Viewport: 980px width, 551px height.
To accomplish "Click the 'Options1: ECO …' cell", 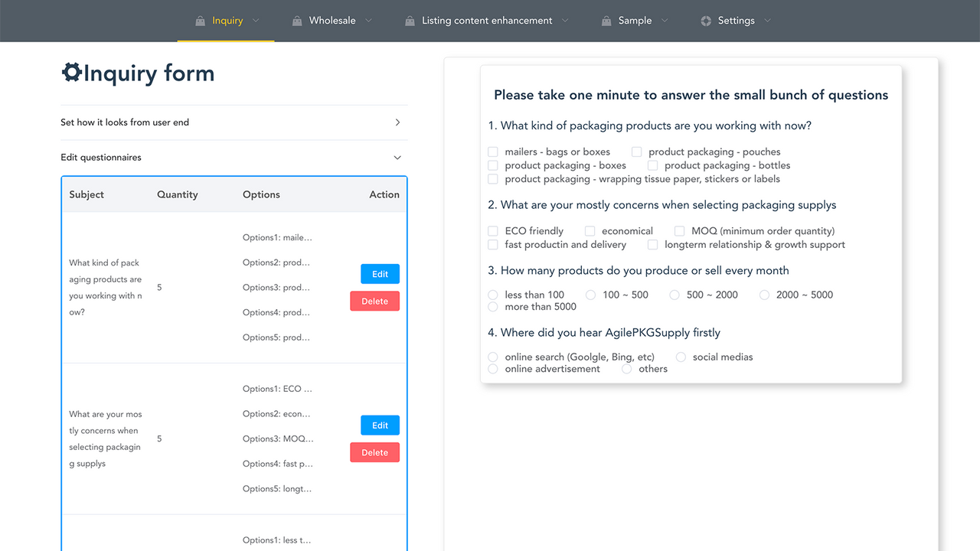I will click(x=277, y=389).
